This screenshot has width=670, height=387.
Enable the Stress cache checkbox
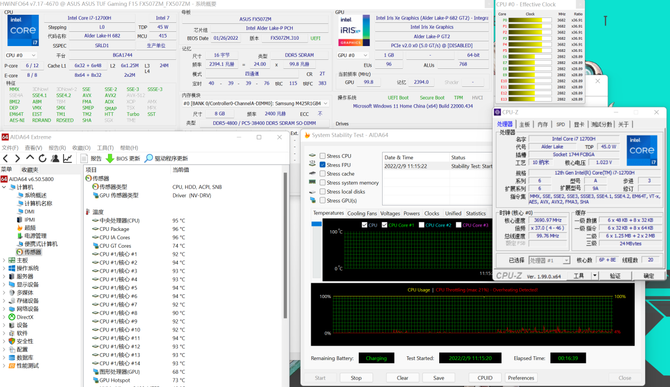[x=323, y=174]
